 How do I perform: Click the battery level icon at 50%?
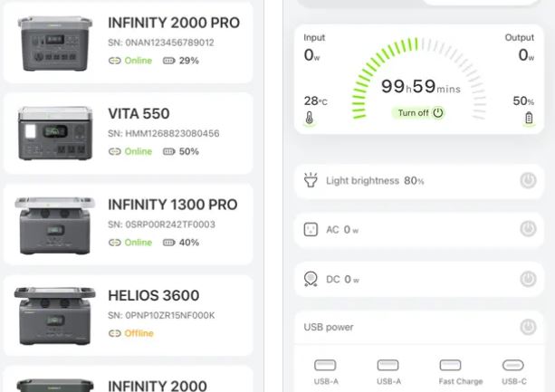tap(529, 118)
